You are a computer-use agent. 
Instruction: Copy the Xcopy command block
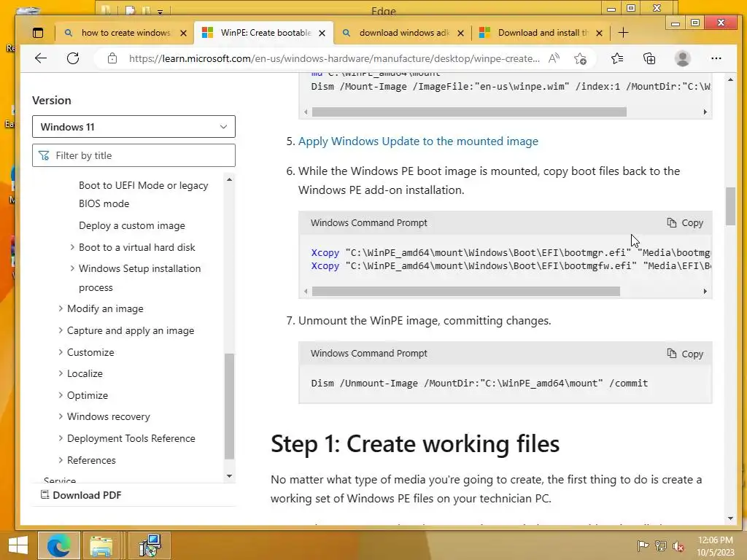tap(686, 223)
